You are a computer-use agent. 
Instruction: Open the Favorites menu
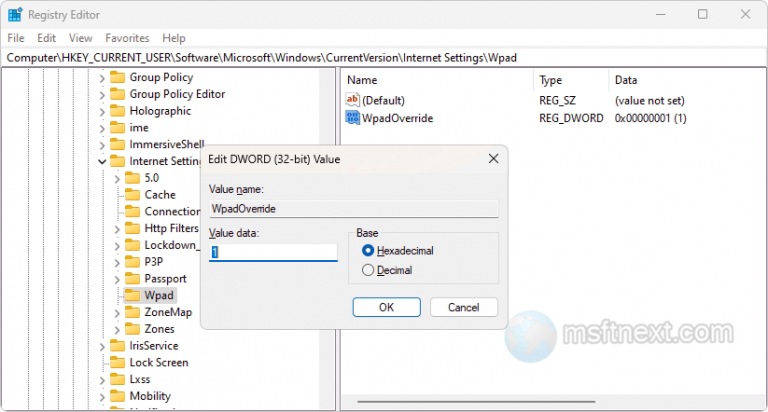[127, 38]
